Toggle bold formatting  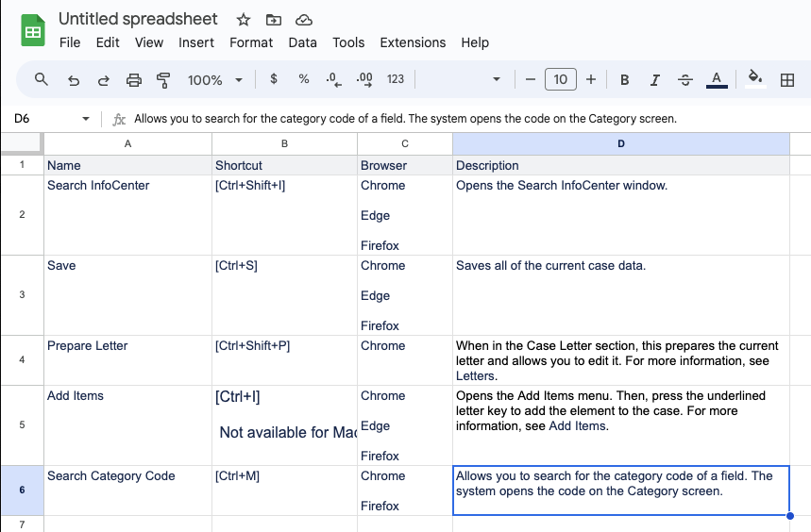pos(624,80)
